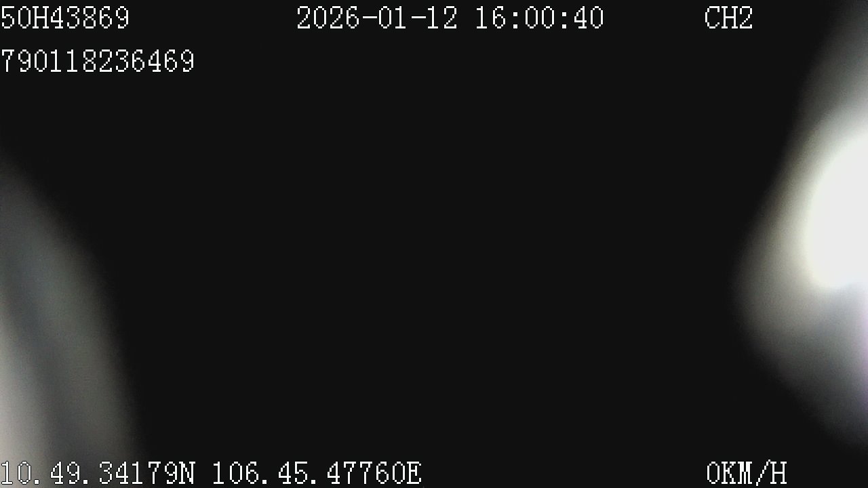Select the date 2026-01-12 overlay
Viewport: 868px width, 488px height.
tap(378, 18)
